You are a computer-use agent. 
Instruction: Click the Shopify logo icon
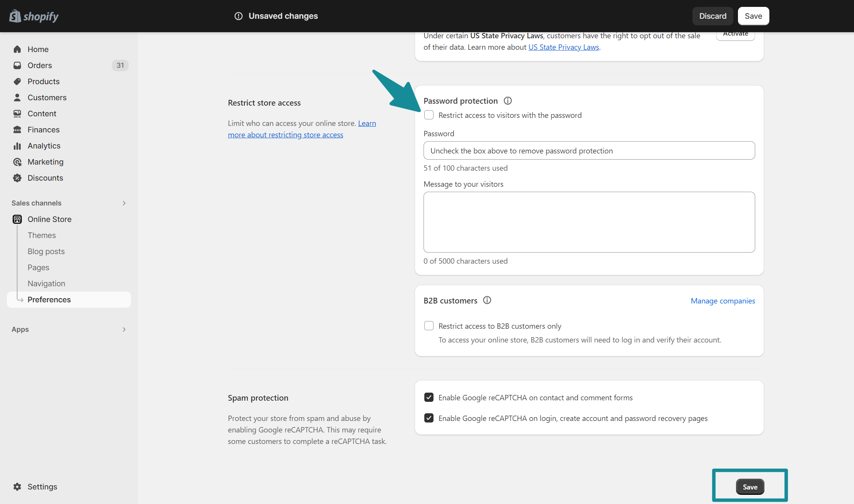[x=15, y=16]
